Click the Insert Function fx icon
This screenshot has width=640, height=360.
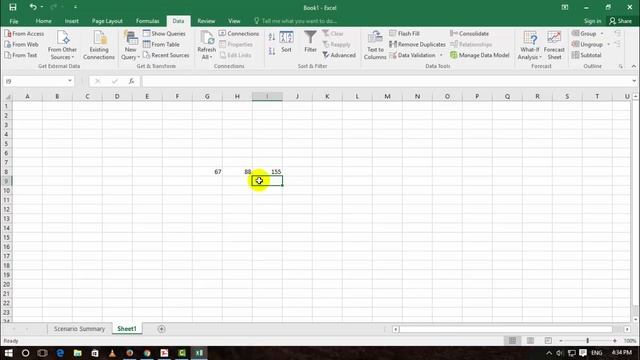pyautogui.click(x=131, y=81)
